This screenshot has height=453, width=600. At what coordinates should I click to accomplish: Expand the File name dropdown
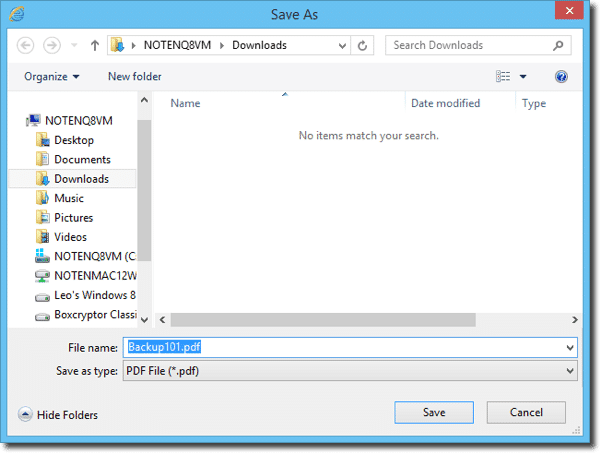[570, 348]
